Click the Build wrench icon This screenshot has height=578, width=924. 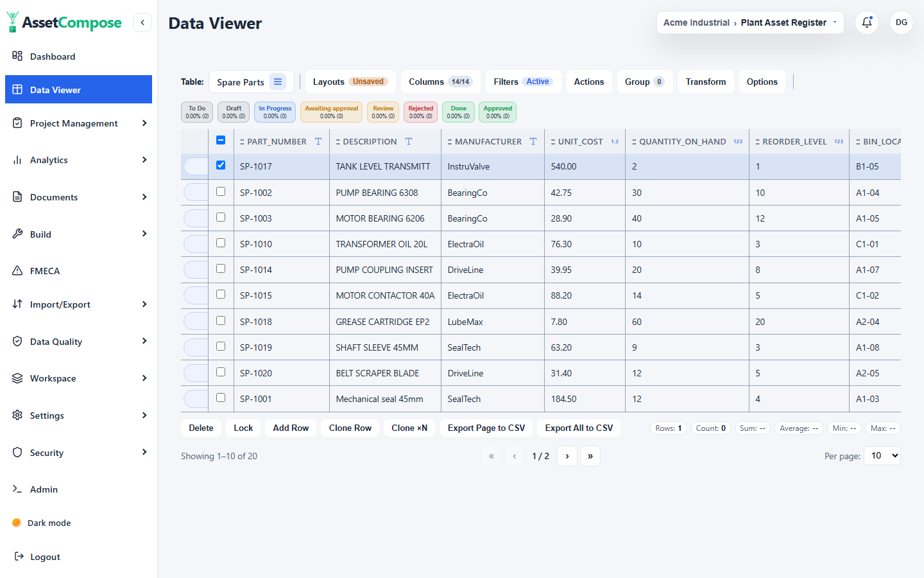pos(17,234)
